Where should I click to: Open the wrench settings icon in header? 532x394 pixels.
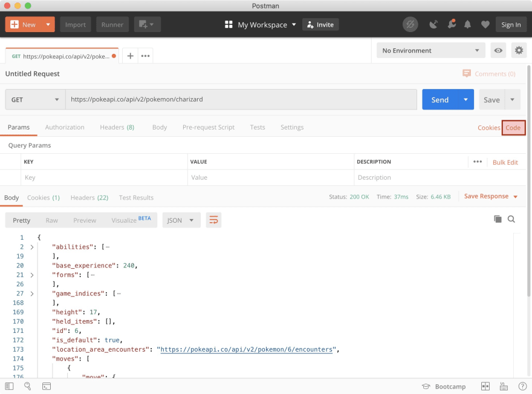click(x=452, y=24)
